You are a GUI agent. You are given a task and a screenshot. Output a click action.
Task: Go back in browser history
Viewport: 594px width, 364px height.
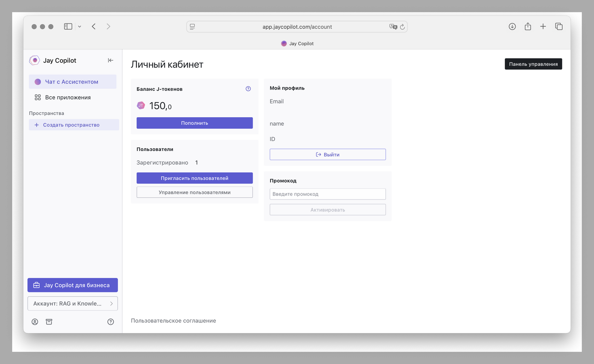pos(94,27)
